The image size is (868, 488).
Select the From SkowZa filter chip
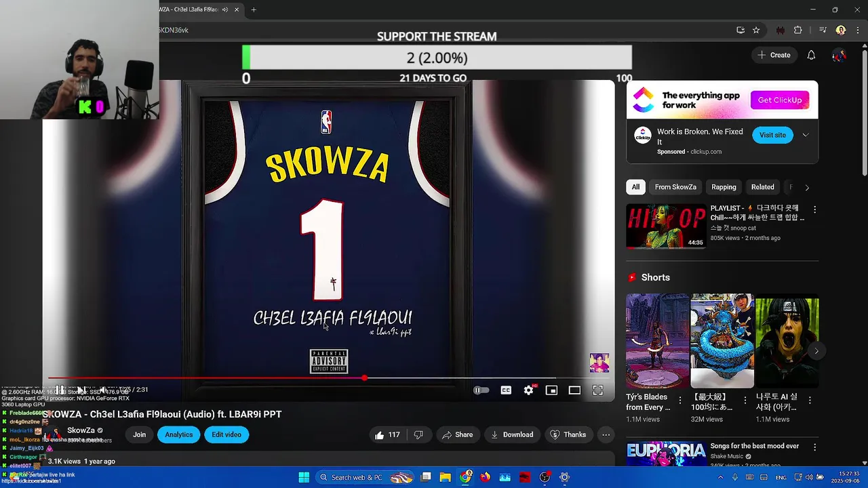[x=675, y=187]
